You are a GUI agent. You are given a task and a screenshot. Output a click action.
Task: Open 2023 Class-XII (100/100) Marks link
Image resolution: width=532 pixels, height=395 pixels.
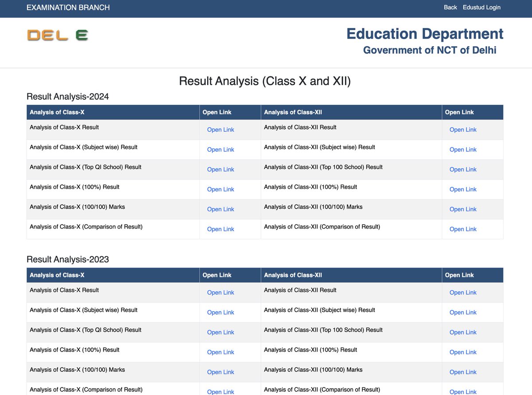click(x=463, y=372)
